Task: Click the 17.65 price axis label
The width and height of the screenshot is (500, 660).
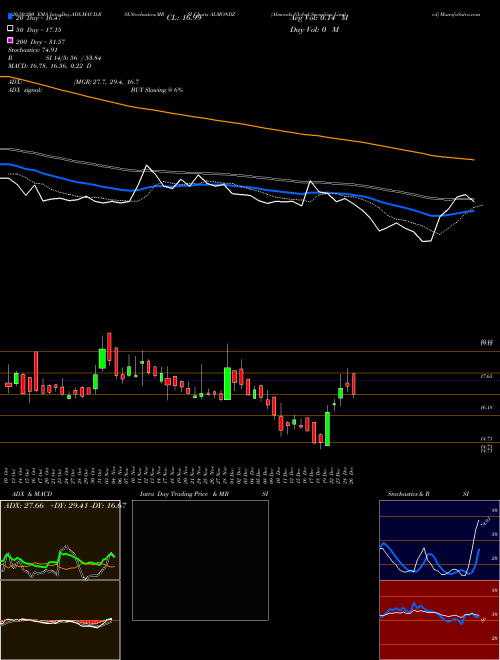Action: coord(486,376)
